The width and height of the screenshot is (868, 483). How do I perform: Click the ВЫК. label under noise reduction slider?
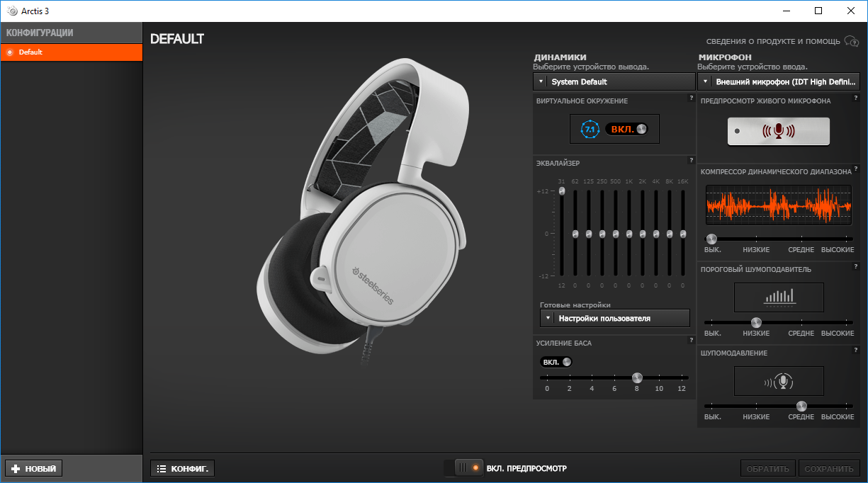712,417
